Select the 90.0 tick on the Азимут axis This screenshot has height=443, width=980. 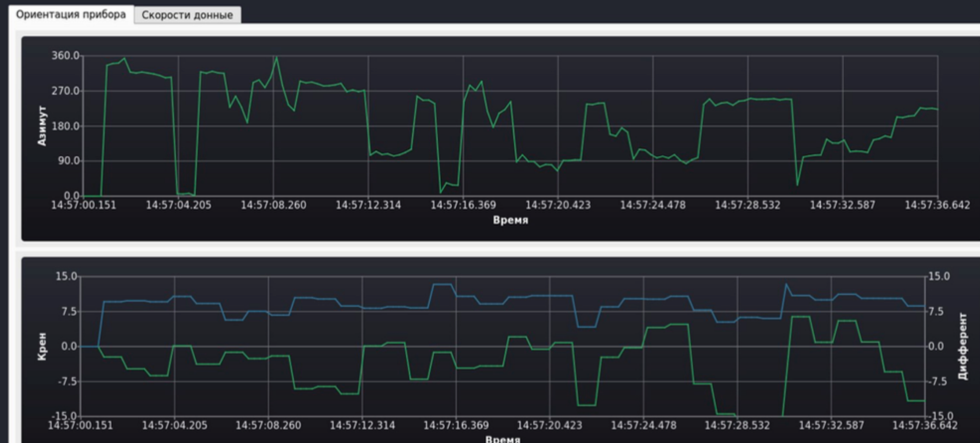click(68, 161)
